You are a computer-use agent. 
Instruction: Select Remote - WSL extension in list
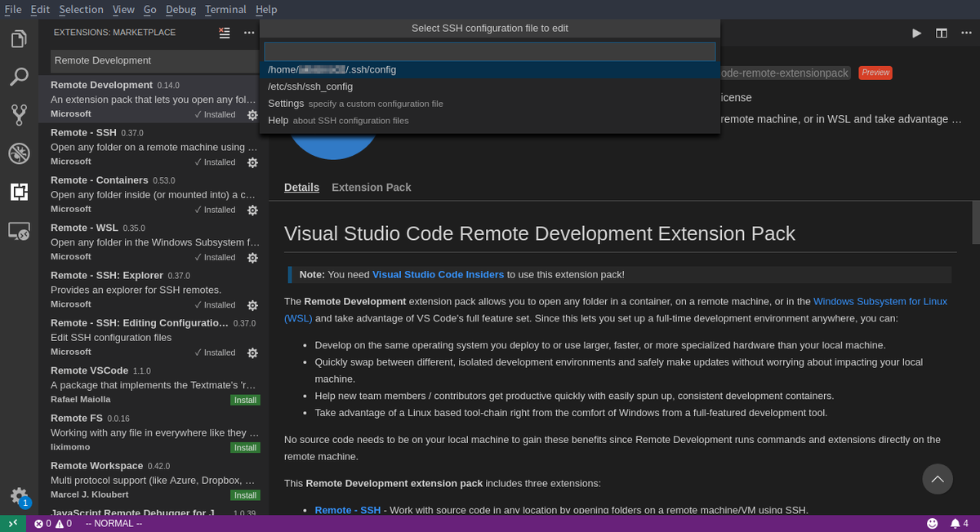tap(154, 242)
